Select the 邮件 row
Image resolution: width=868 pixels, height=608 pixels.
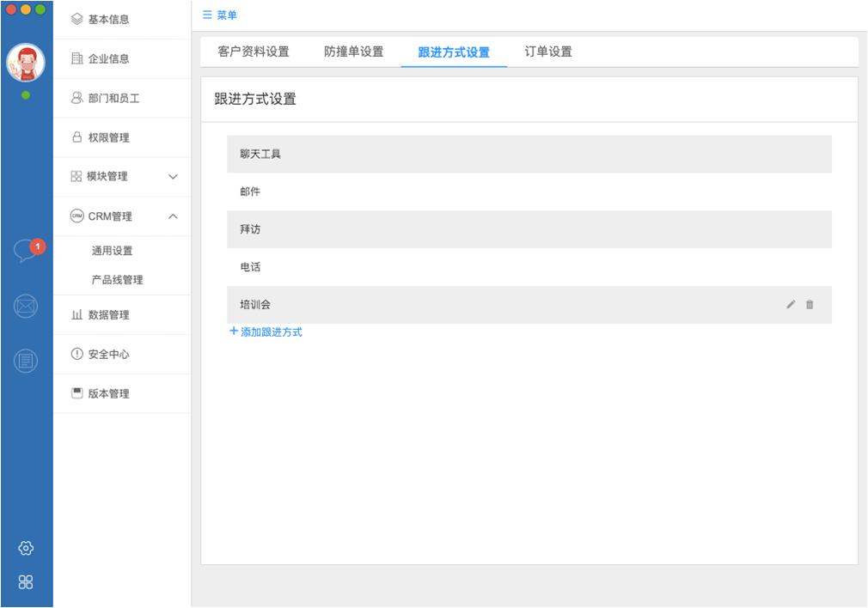click(529, 192)
